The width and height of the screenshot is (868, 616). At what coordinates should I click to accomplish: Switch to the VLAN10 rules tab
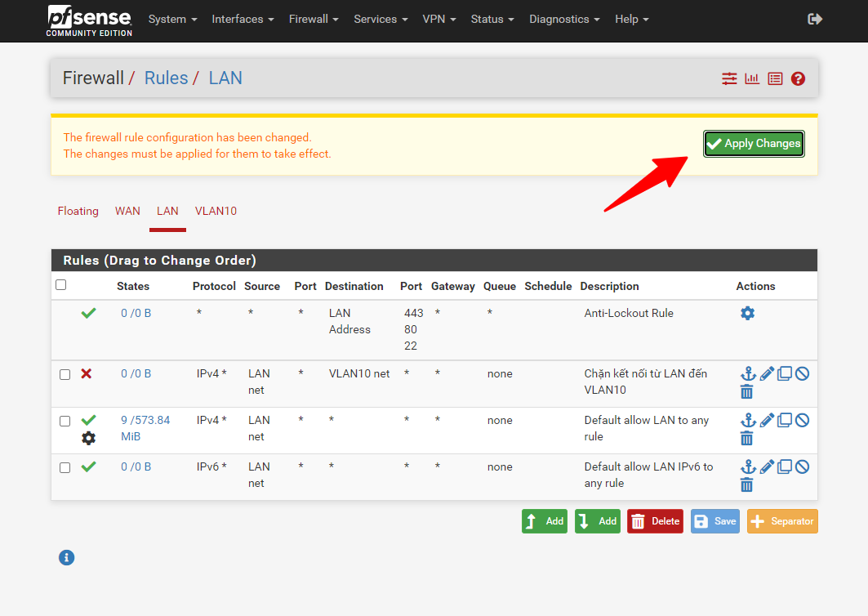point(216,211)
